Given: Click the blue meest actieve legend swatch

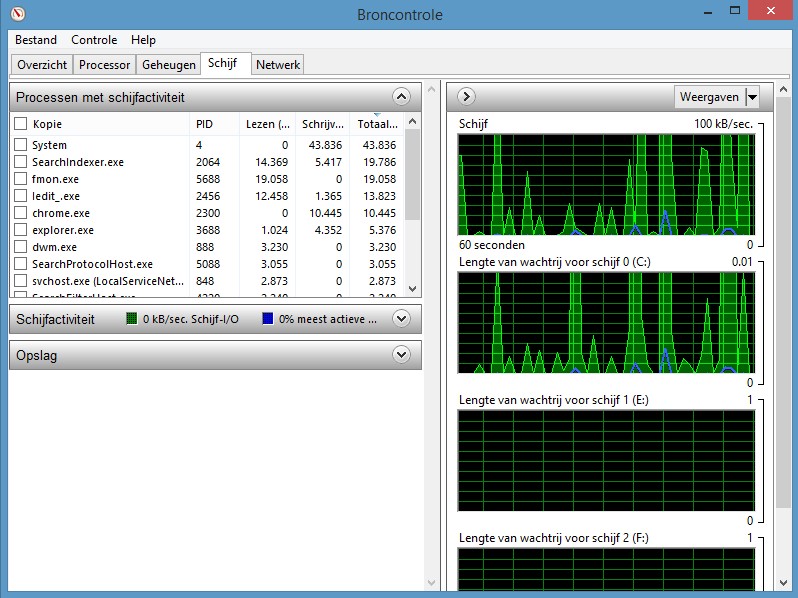Looking at the screenshot, I should [x=268, y=319].
